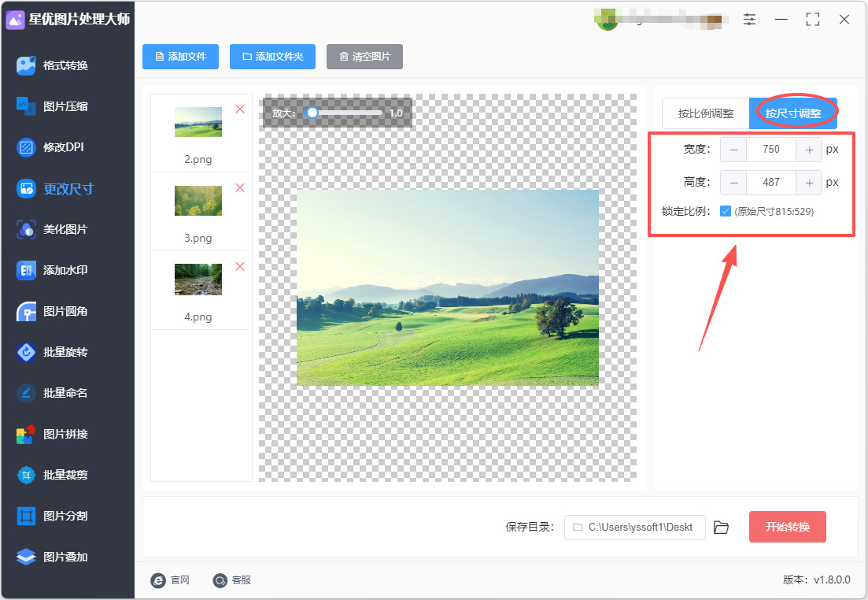Screen dimensions: 868x600
Task: Decrease the 高度 height value
Action: 733,183
